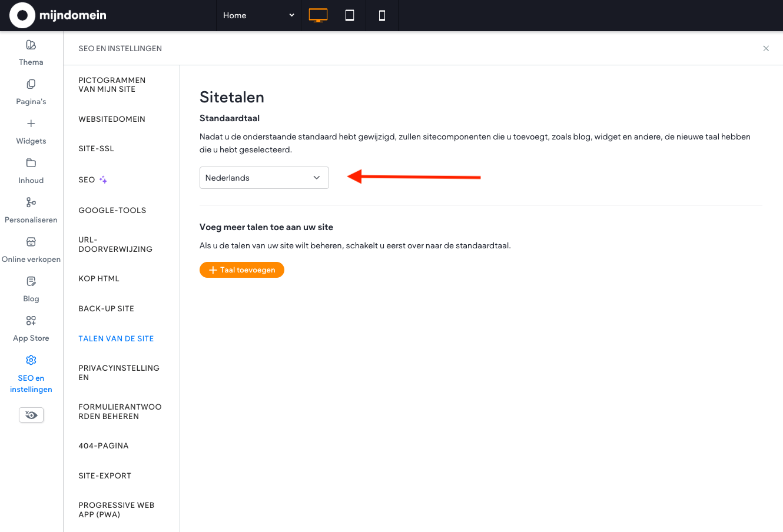Open the Thema panel icon

[x=31, y=45]
